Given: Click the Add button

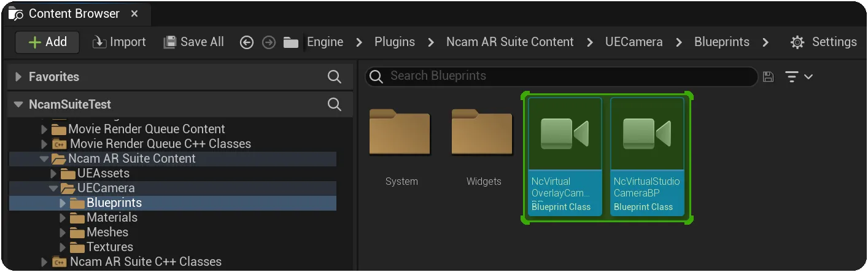Looking at the screenshot, I should click(x=48, y=42).
